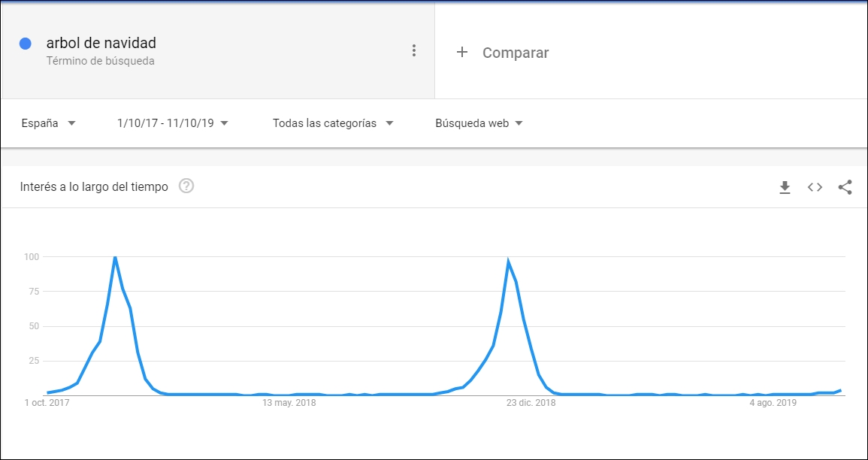Open the Búsqueda web search type dropdown
This screenshot has height=460, width=868.
point(478,123)
